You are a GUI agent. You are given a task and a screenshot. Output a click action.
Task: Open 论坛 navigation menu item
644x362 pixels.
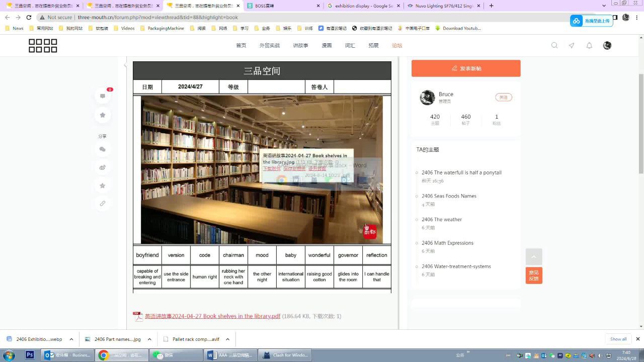(397, 45)
